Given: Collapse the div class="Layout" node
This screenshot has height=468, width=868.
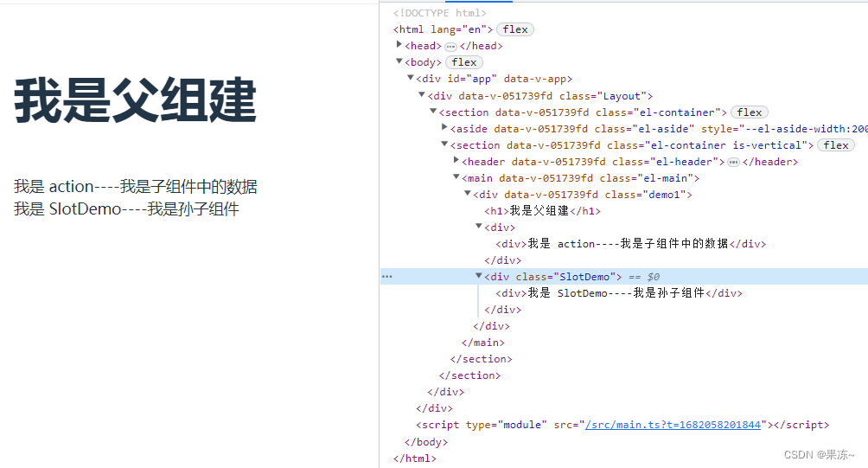Looking at the screenshot, I should tap(422, 95).
